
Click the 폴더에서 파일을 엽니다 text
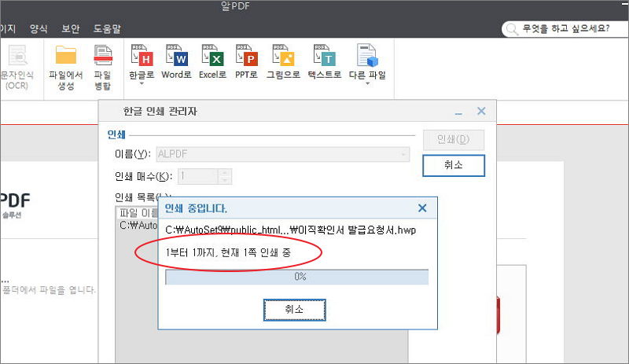pyautogui.click(x=49, y=290)
